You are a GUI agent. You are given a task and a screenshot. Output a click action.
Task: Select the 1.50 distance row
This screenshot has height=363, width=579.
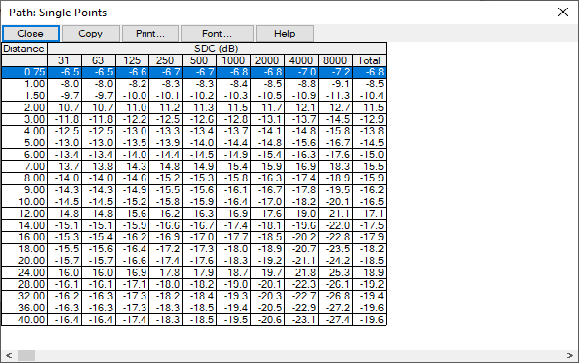coord(194,96)
